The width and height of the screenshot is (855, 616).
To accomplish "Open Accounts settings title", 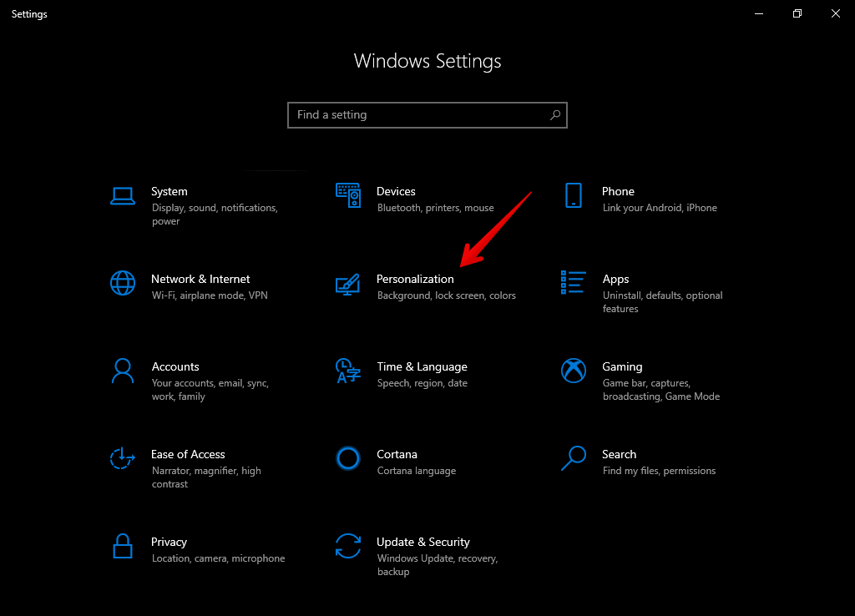I will pyautogui.click(x=175, y=367).
